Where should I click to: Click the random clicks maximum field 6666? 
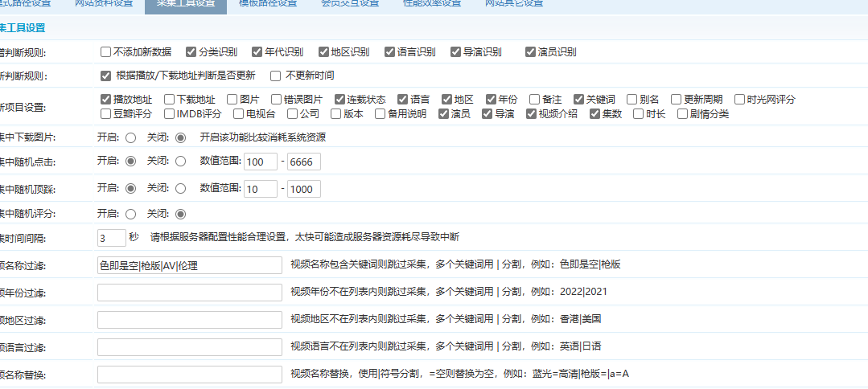[304, 162]
